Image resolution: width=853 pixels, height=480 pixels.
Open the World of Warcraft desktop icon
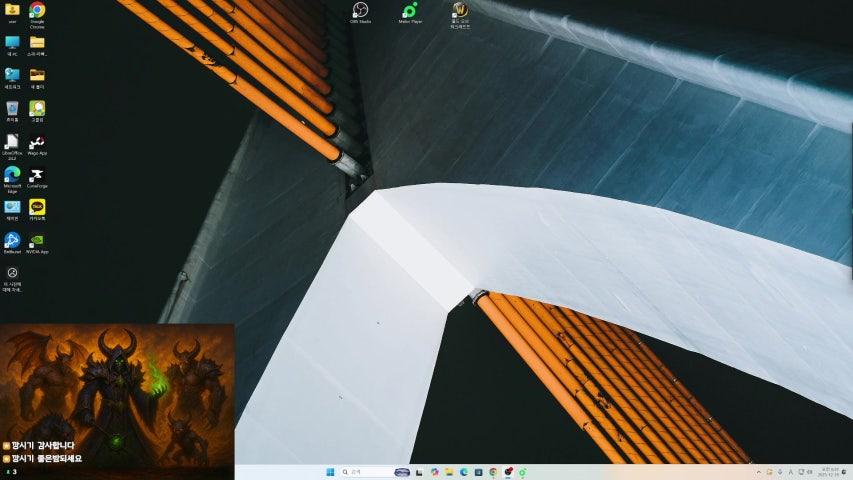pyautogui.click(x=460, y=10)
